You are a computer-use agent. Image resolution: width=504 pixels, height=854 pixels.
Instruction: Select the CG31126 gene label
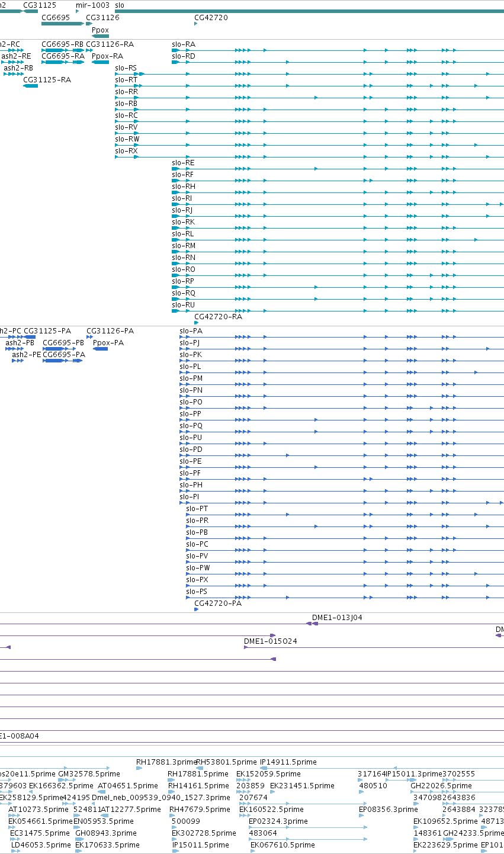pos(102,18)
